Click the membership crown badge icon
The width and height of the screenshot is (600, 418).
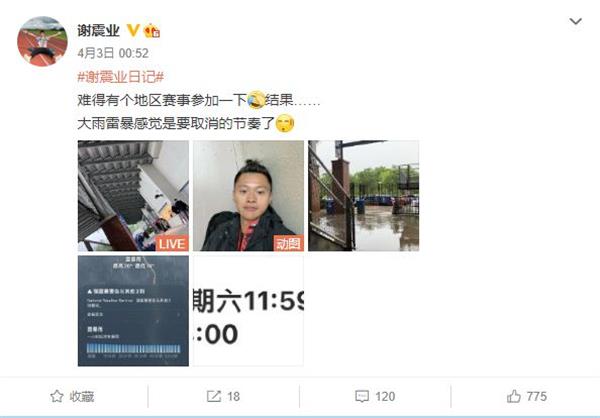152,31
